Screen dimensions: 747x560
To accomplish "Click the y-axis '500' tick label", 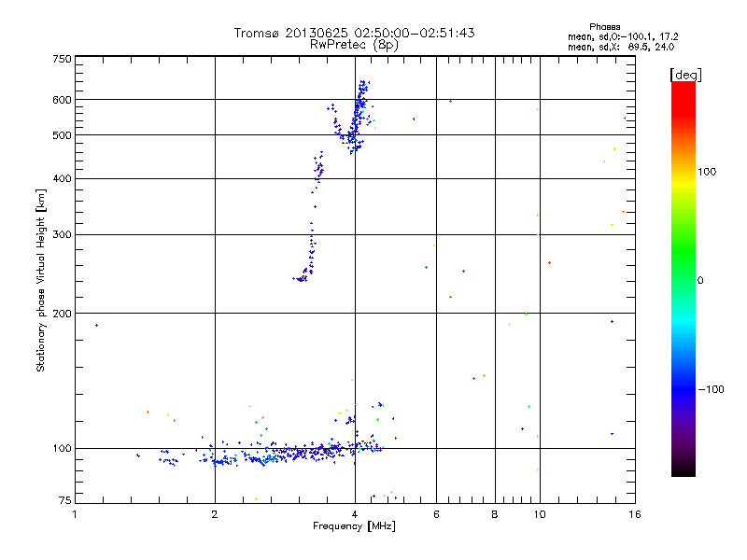I will click(62, 135).
